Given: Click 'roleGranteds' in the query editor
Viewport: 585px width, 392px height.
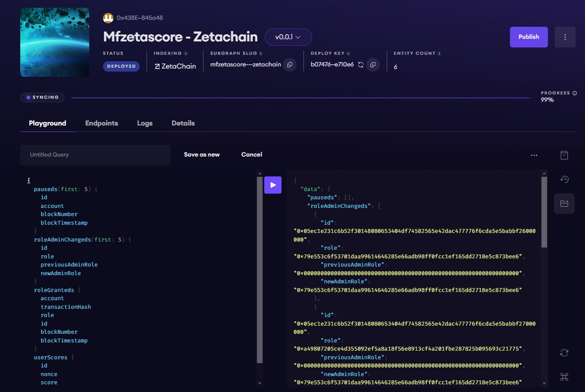Looking at the screenshot, I should (54, 290).
